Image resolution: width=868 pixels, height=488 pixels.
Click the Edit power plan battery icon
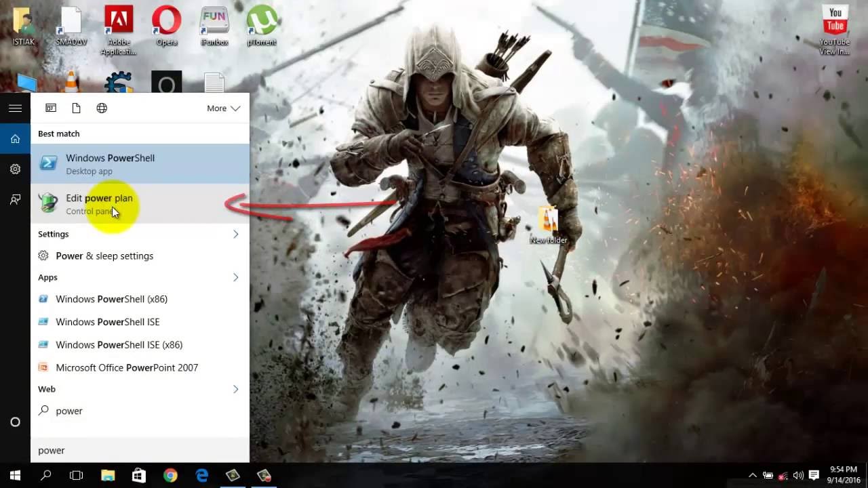coord(48,203)
